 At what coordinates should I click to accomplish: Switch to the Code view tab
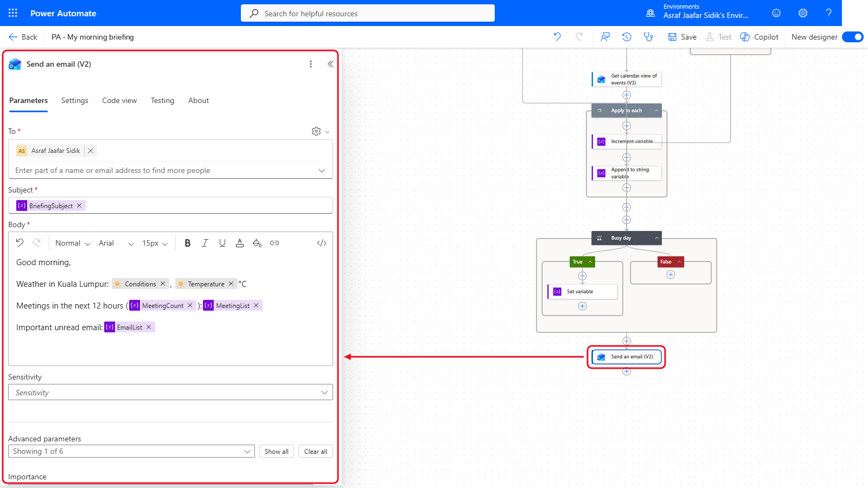(x=119, y=100)
